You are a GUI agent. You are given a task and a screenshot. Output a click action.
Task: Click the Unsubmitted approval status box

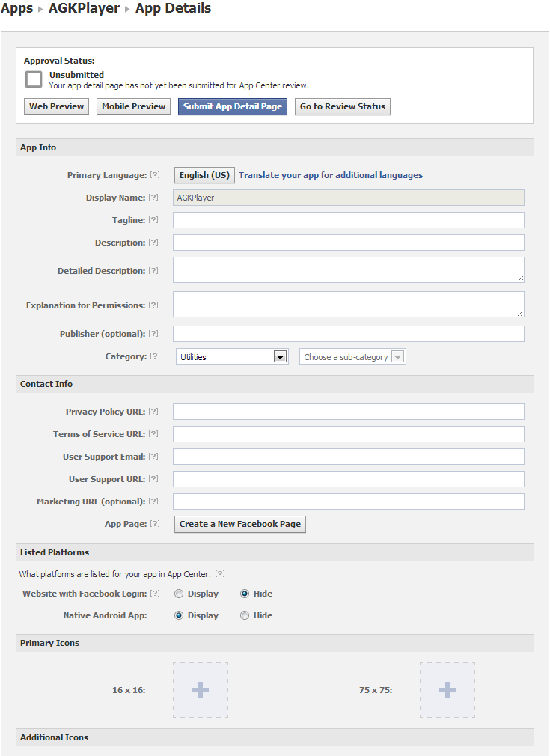tap(34, 79)
